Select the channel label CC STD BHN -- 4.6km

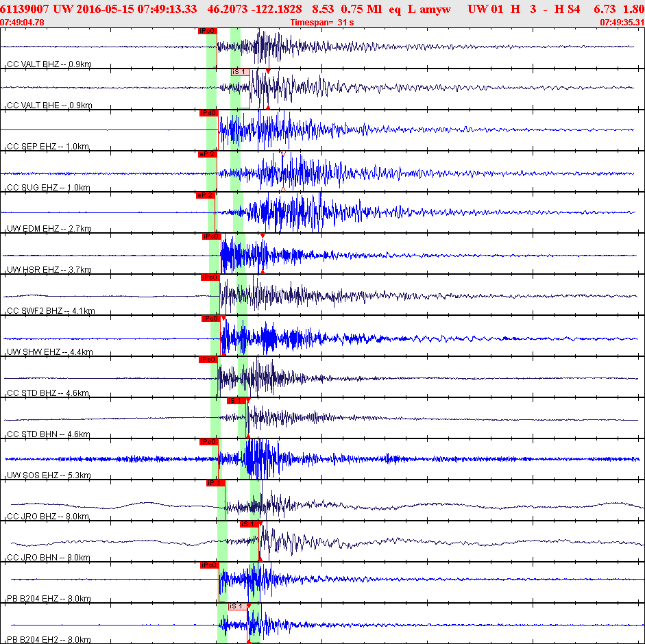point(49,434)
